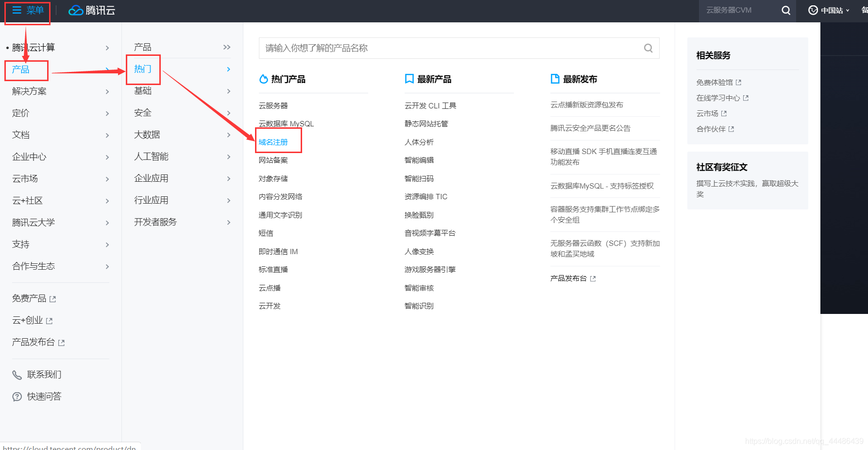Open the 行业应用 product category
868x450 pixels.
(x=151, y=200)
